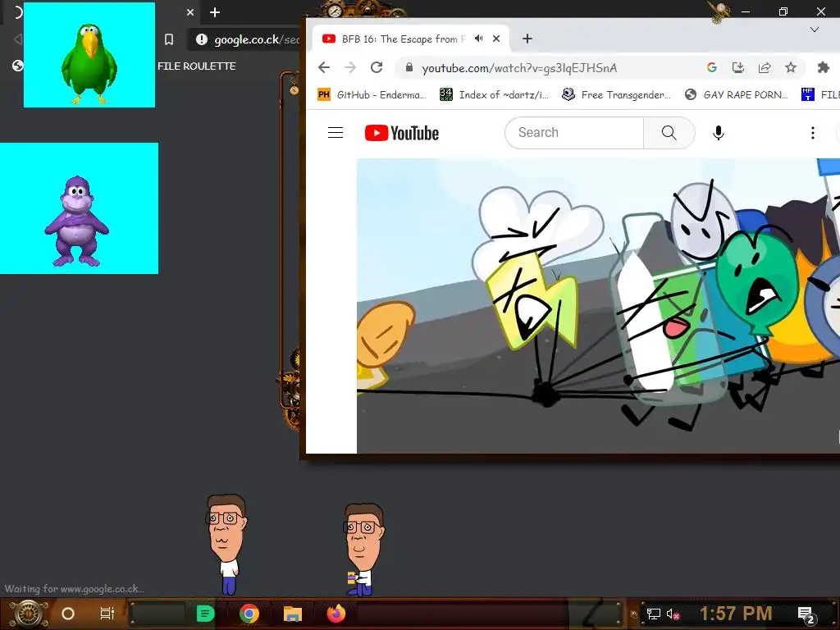This screenshot has height=630, width=840.
Task: Close the BFB 16 YouTube tab
Action: (x=496, y=39)
